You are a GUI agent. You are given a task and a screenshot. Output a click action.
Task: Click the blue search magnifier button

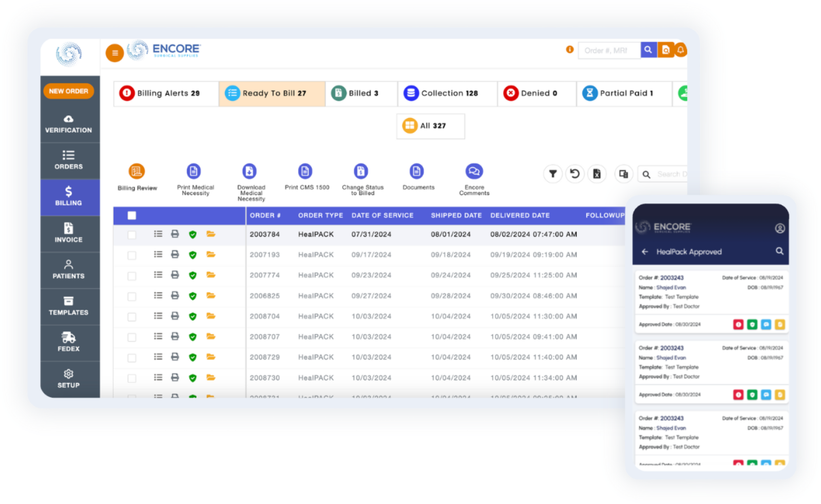[x=648, y=50]
